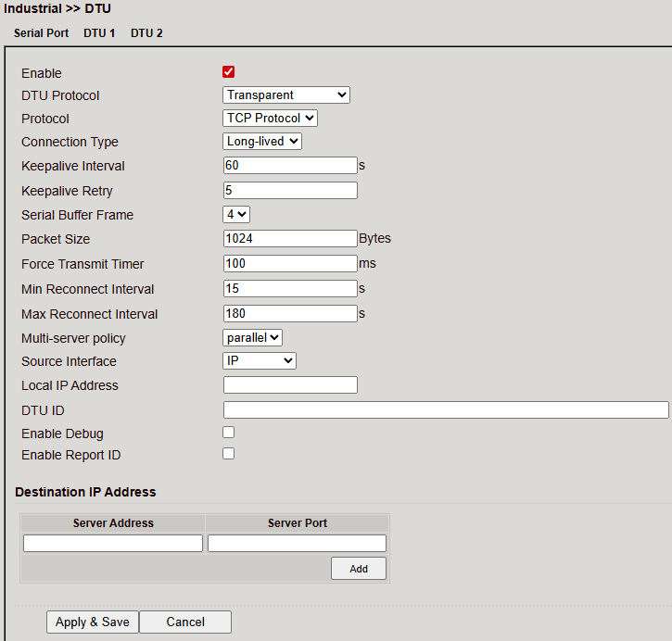The image size is (672, 641).
Task: Select the Local IP Address field
Action: point(290,384)
